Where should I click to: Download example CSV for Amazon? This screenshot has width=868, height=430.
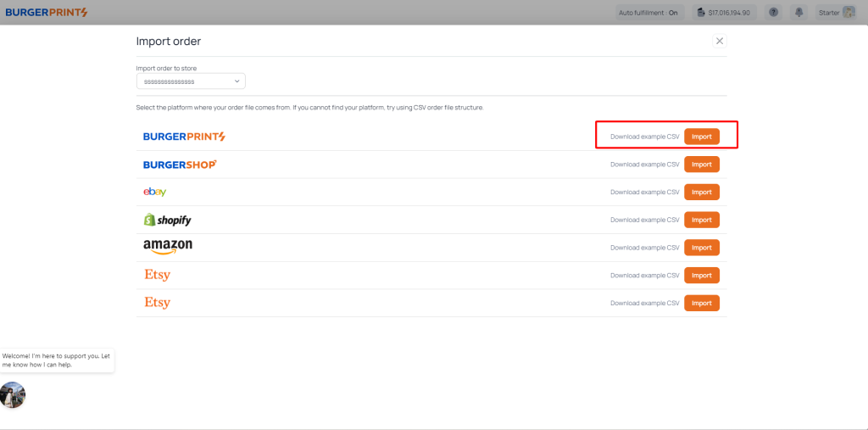[644, 248]
